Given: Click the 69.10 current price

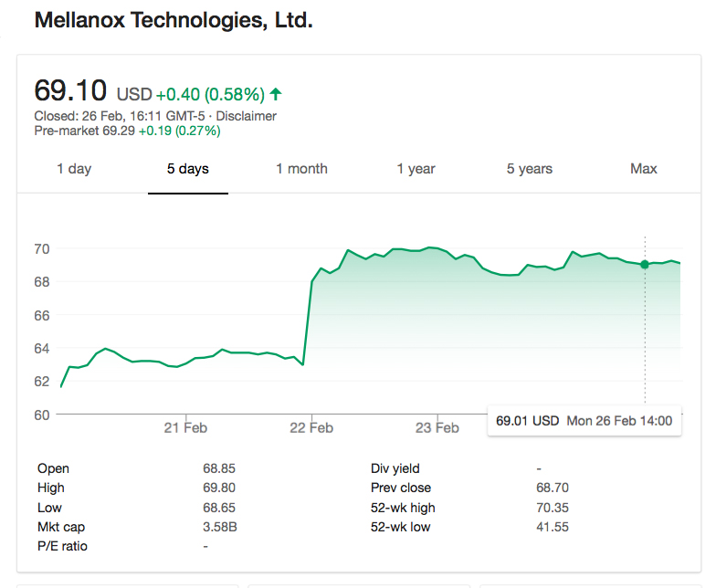Looking at the screenshot, I should tap(70, 91).
